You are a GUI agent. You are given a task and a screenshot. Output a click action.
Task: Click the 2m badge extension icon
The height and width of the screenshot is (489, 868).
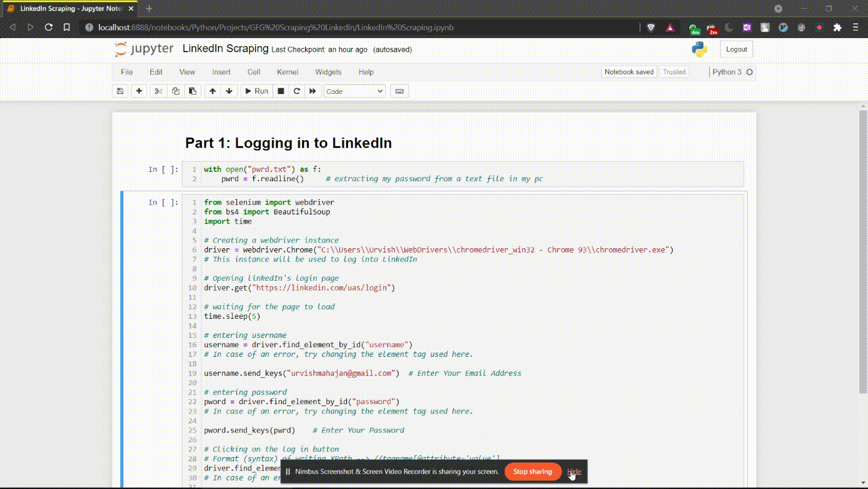712,28
